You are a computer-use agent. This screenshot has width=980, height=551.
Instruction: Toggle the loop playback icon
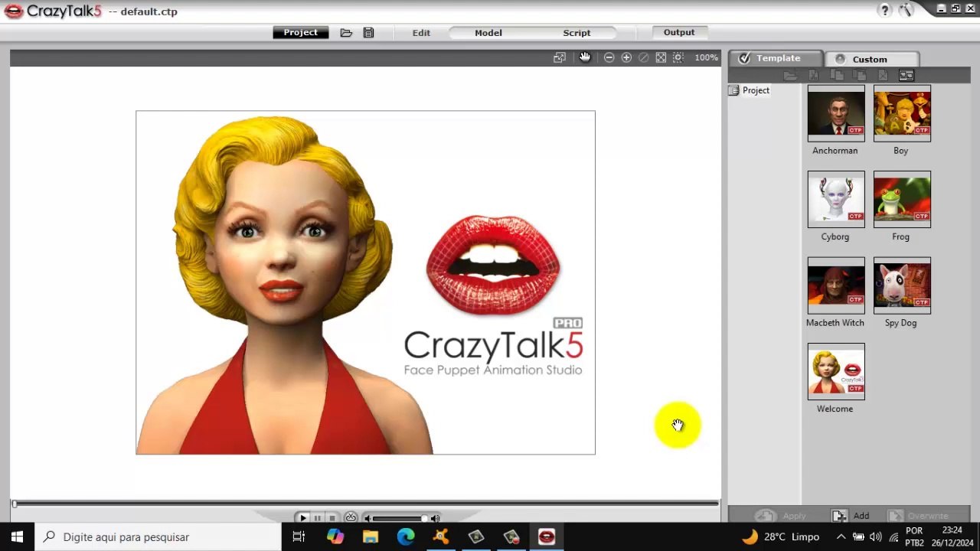click(x=351, y=518)
